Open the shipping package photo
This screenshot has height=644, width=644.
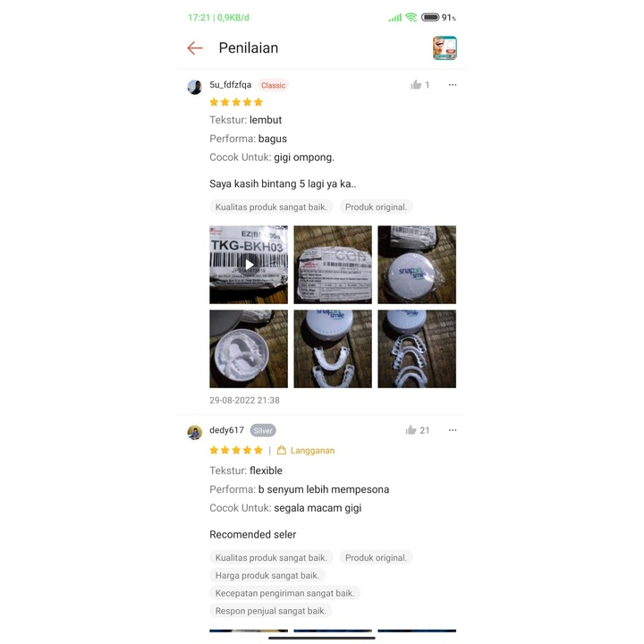333,265
